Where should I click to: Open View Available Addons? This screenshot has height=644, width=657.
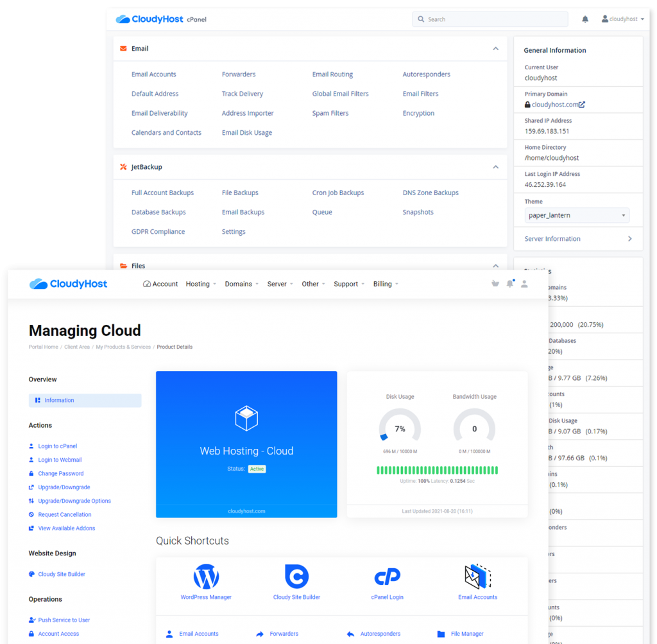pos(67,528)
